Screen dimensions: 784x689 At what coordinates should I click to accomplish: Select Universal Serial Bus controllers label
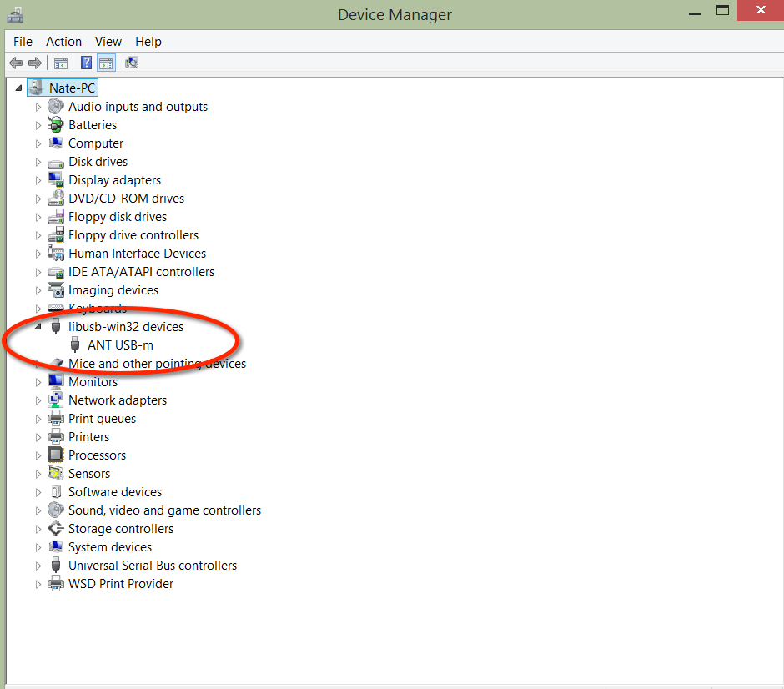click(x=153, y=565)
